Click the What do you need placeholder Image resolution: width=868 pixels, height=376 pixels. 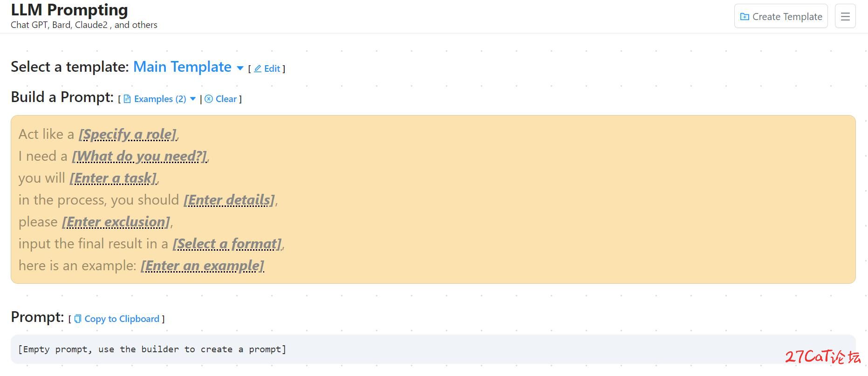click(x=139, y=156)
